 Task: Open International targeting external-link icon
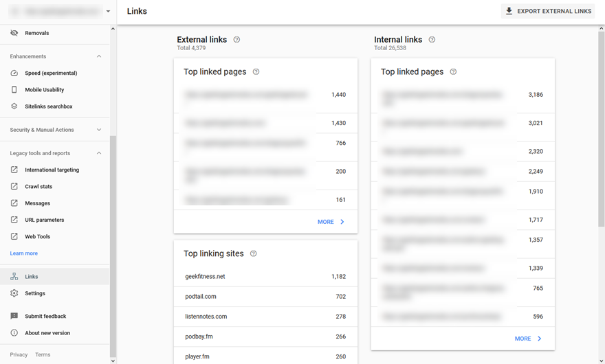pyautogui.click(x=14, y=170)
